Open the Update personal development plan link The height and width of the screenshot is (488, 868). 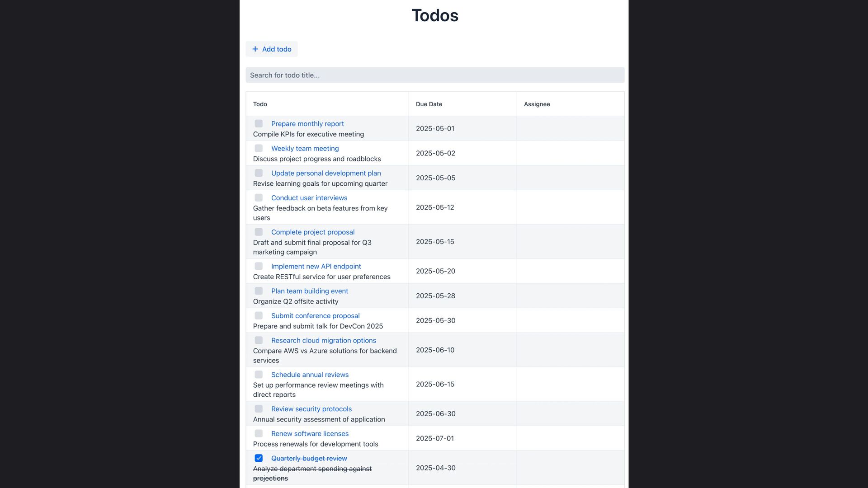pyautogui.click(x=326, y=173)
